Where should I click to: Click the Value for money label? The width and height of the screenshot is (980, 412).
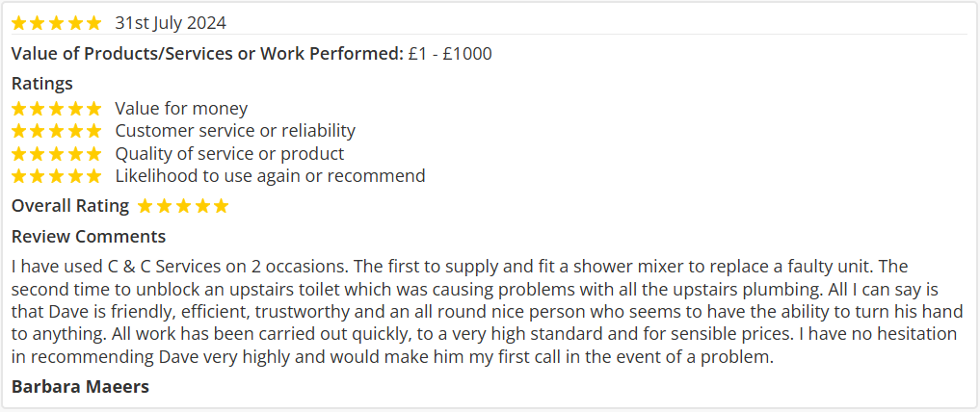(181, 109)
